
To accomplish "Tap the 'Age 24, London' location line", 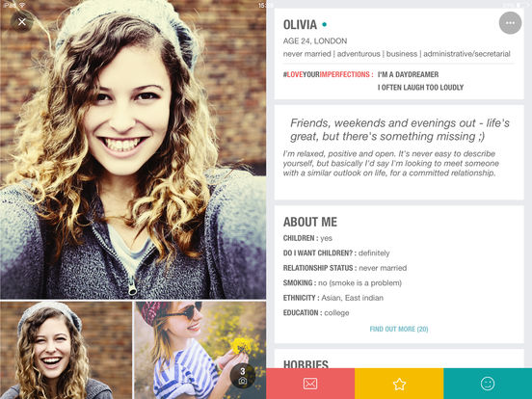I will pos(315,41).
